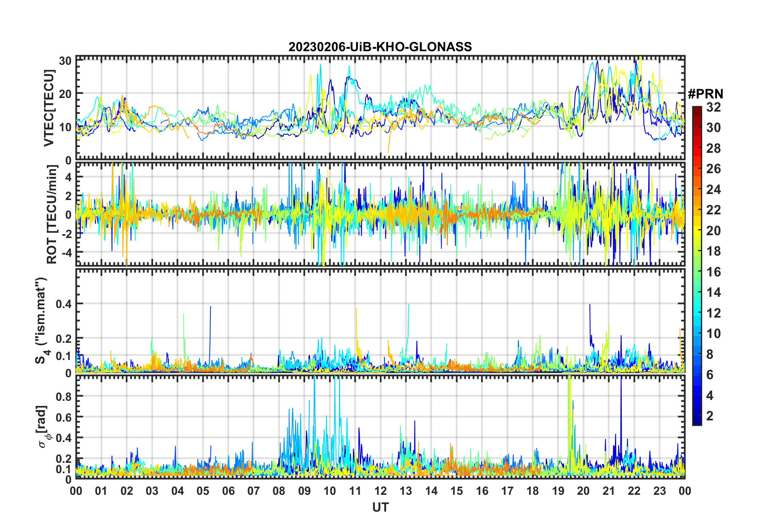This screenshot has height=532, width=761.
Task: Select S4 axis tick label 0.2
Action: coord(64,338)
